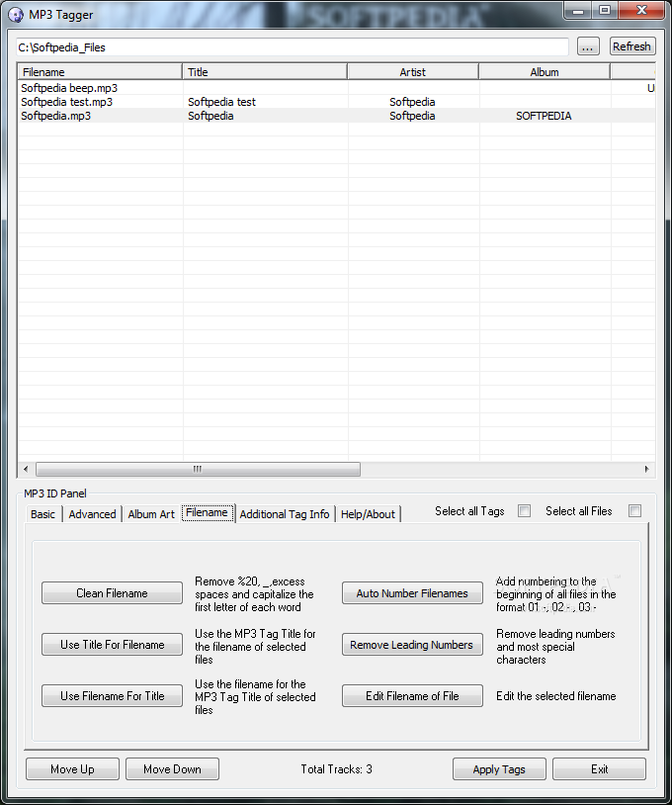Open the Help/About tab
The image size is (672, 805).
pyautogui.click(x=368, y=514)
